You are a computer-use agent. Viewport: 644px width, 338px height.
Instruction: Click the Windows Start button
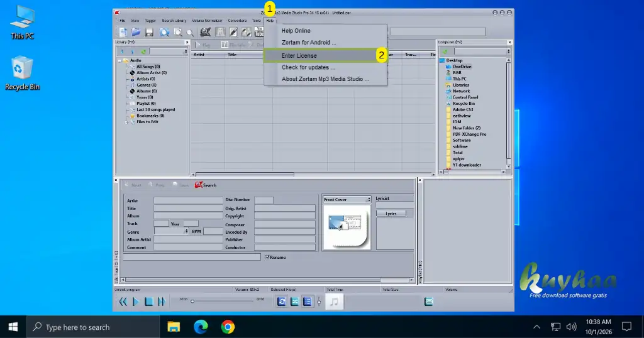coord(13,327)
